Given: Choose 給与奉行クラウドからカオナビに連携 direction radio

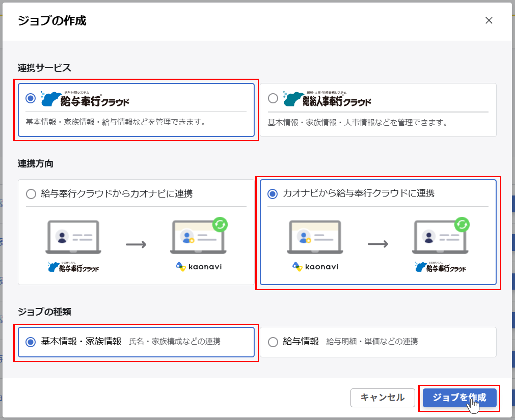Looking at the screenshot, I should pos(31,194).
